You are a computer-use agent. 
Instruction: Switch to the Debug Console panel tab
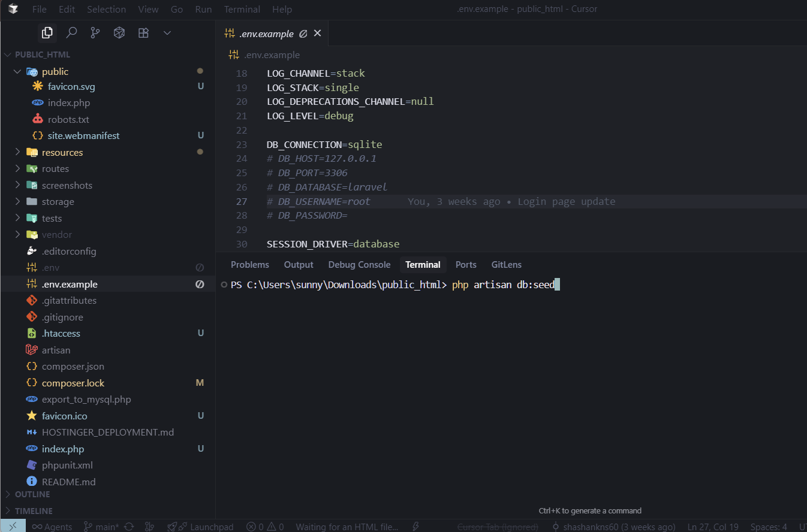pyautogui.click(x=359, y=265)
